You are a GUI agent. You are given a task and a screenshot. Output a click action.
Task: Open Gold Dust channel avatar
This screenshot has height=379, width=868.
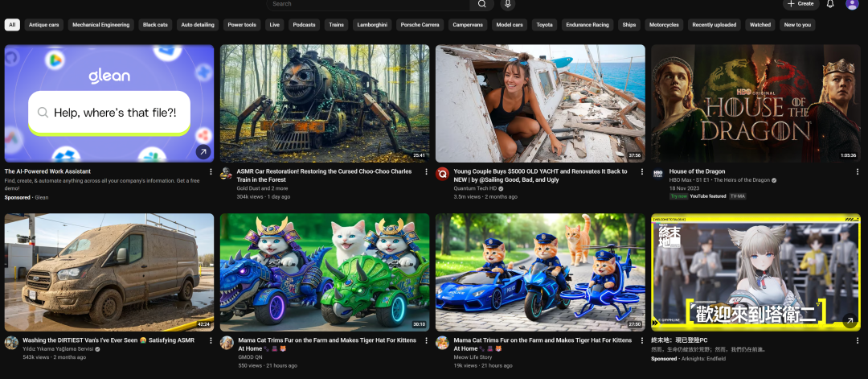coord(227,174)
